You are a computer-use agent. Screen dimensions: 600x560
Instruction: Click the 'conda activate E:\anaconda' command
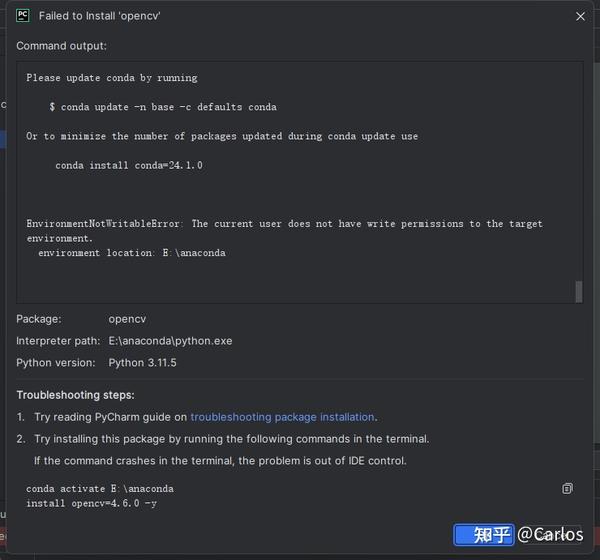click(x=100, y=489)
